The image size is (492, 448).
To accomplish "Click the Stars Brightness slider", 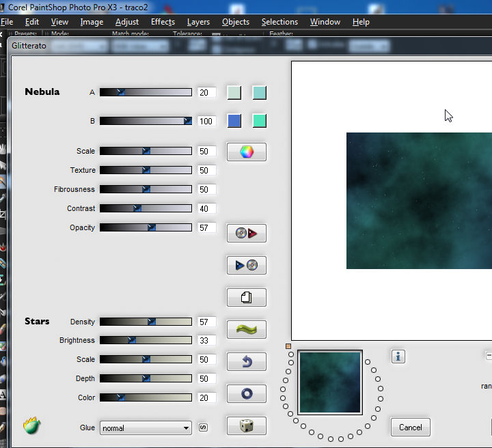I will pos(146,340).
